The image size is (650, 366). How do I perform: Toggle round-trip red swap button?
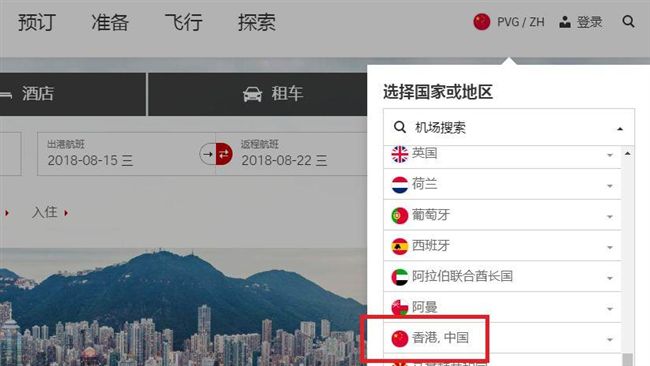tap(224, 154)
